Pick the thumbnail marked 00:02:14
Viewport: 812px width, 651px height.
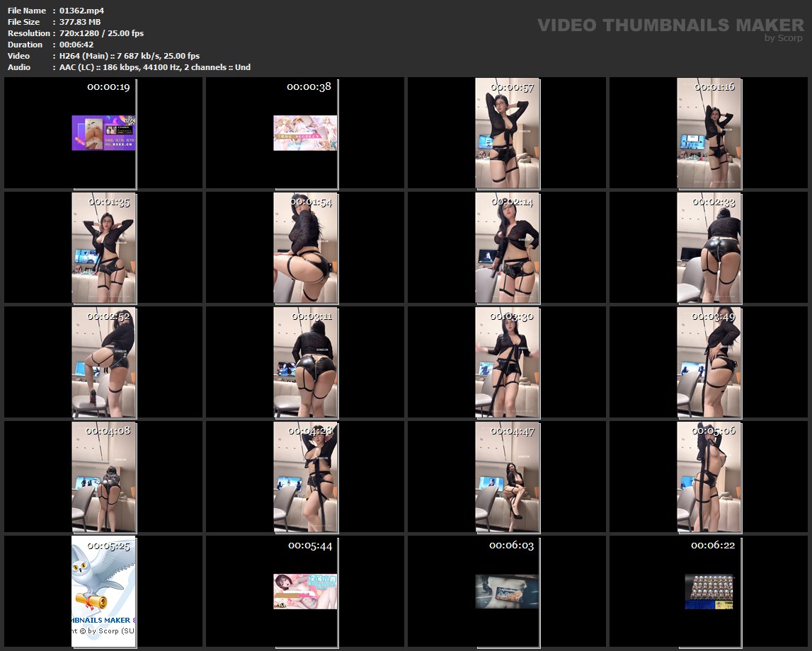point(508,248)
